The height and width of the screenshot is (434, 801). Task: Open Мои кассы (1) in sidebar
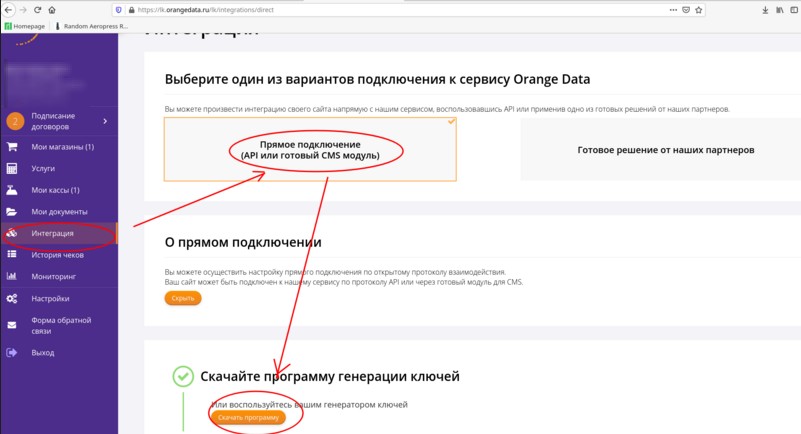point(55,190)
